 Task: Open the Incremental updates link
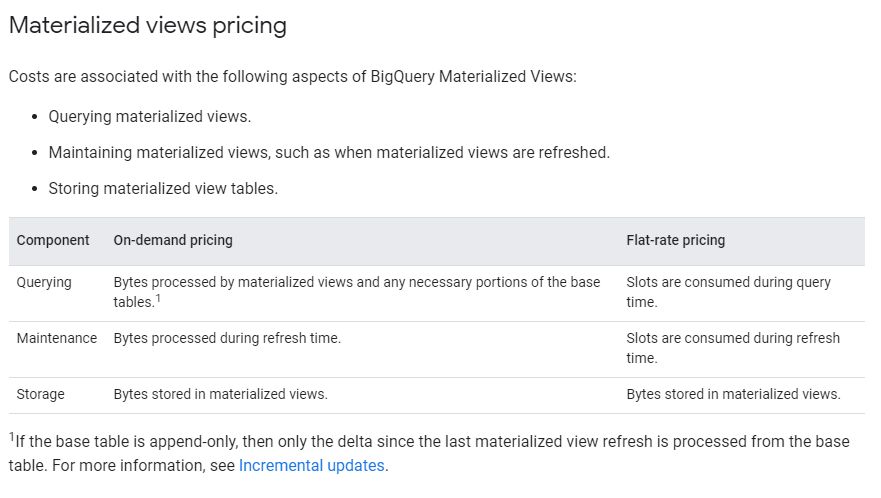[311, 465]
